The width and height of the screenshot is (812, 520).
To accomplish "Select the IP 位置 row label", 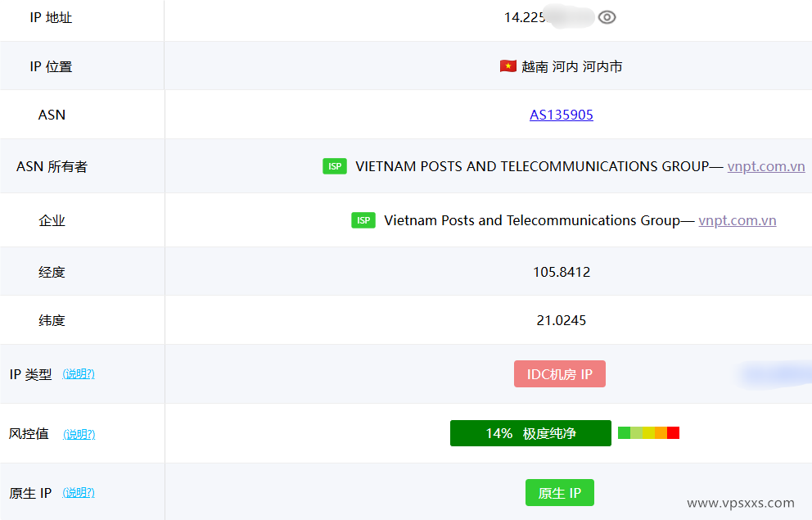I will (52, 66).
